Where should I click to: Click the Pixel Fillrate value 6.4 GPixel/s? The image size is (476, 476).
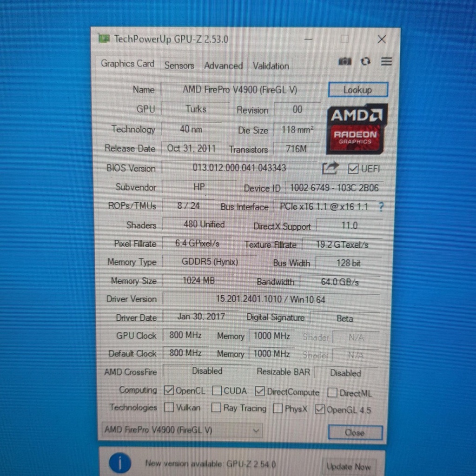(x=197, y=243)
